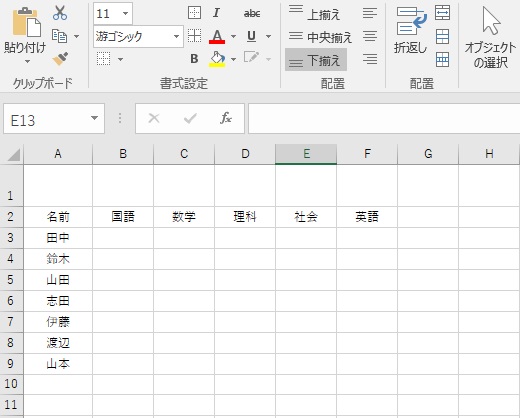Click the Paste clipboard icon

(x=27, y=22)
